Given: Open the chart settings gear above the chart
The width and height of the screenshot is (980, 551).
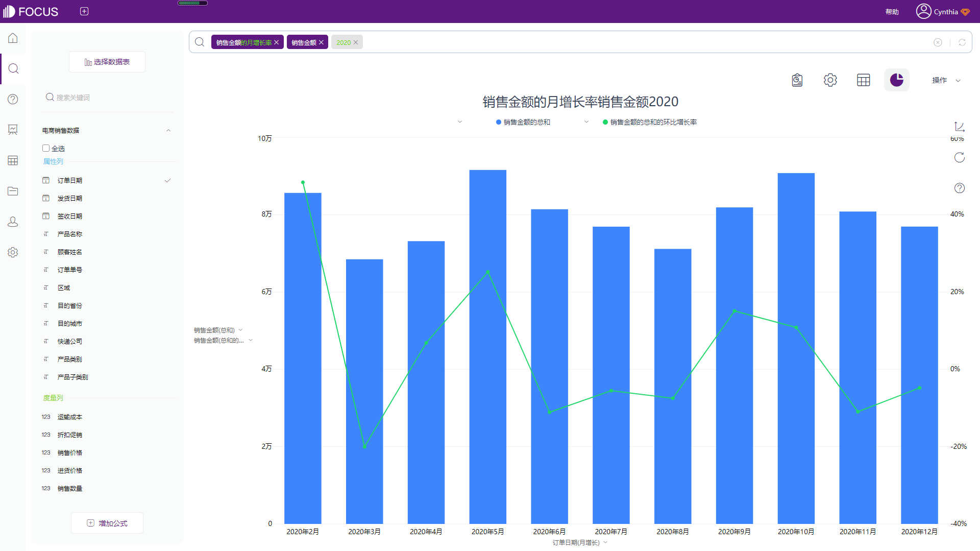Looking at the screenshot, I should click(830, 80).
